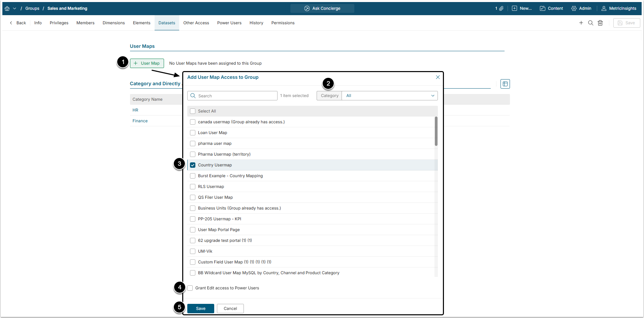Viewport: 644px width, 318px height.
Task: Click the blue Save button in dialog
Action: point(200,309)
